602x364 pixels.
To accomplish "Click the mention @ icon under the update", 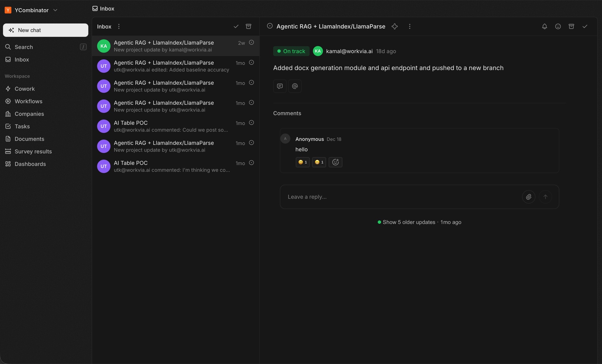I will coord(295,86).
